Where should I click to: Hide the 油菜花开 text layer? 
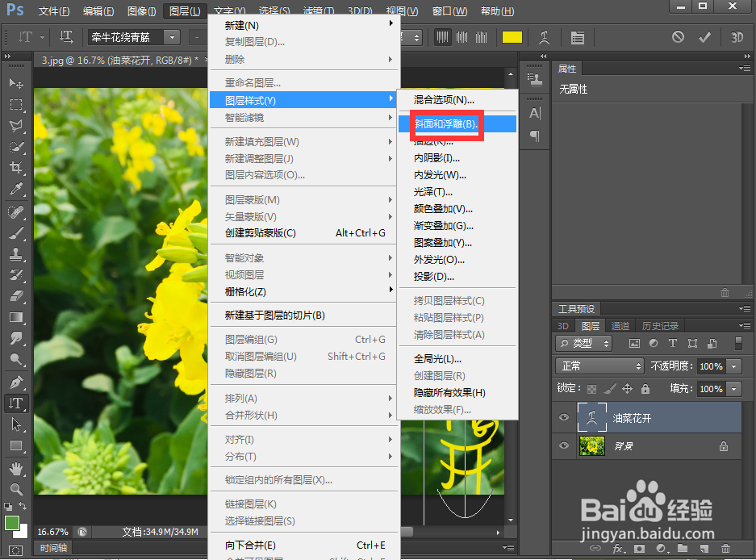pos(564,417)
